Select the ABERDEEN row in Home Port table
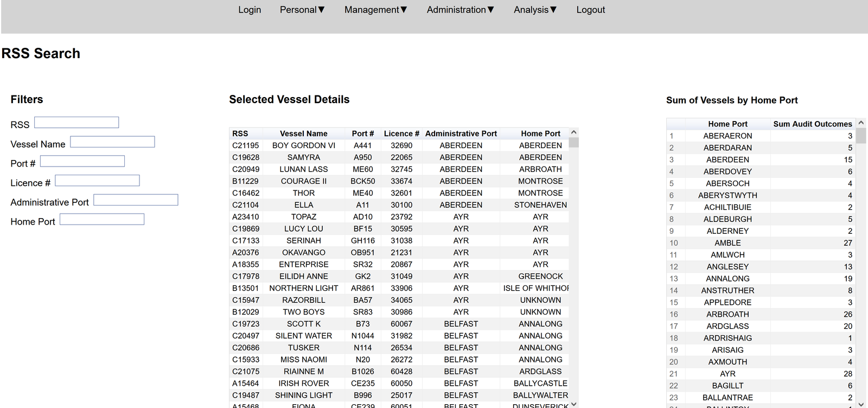The width and height of the screenshot is (868, 408). pos(727,160)
